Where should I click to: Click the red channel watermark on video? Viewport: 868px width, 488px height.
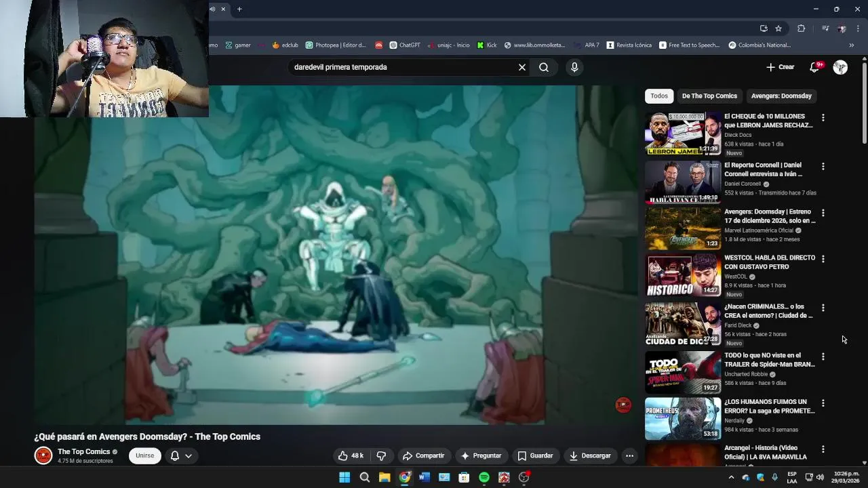pos(623,405)
